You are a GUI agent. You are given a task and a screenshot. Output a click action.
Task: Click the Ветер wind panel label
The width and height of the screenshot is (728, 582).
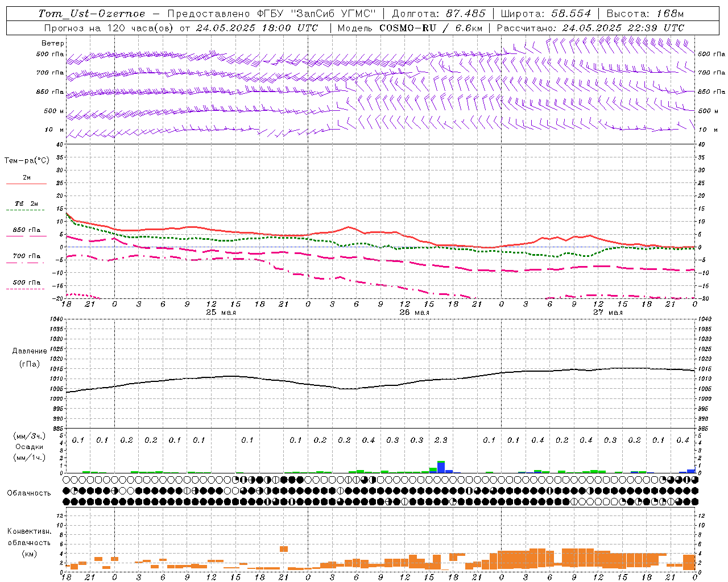pos(53,43)
